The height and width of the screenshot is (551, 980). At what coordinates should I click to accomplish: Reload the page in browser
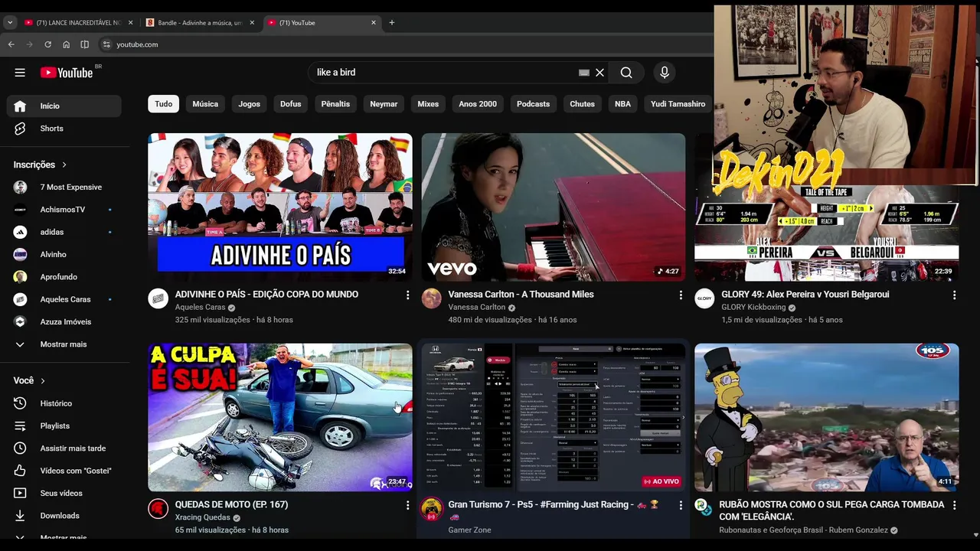[x=47, y=44]
